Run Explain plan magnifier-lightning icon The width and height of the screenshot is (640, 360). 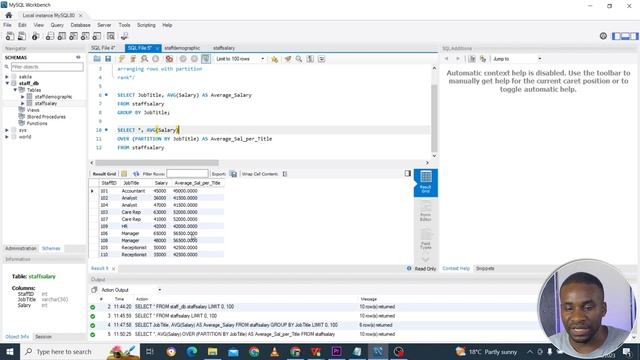pyautogui.click(x=144, y=59)
